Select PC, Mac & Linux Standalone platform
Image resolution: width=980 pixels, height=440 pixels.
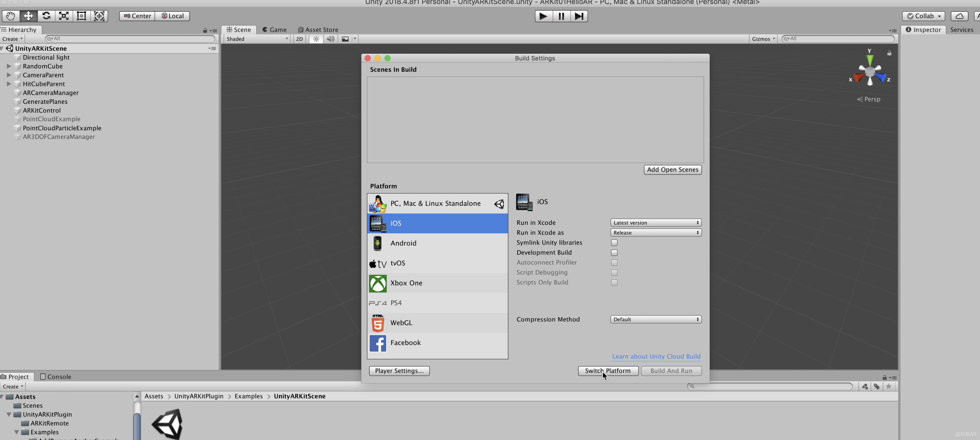coord(437,204)
